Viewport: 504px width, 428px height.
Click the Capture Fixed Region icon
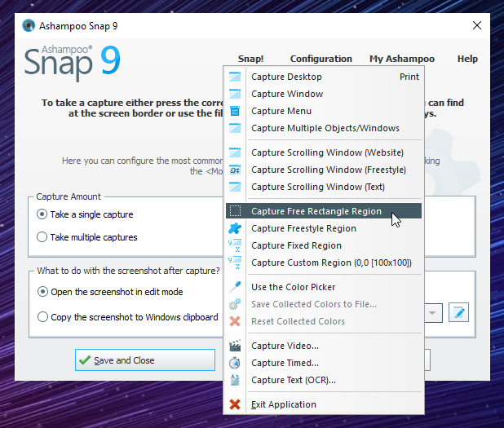[x=235, y=245]
